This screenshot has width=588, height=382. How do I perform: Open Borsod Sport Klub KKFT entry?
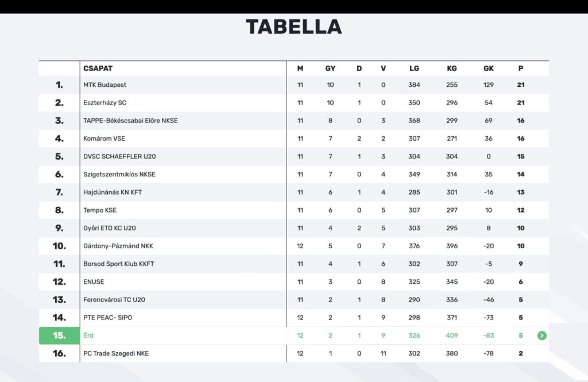click(x=119, y=264)
